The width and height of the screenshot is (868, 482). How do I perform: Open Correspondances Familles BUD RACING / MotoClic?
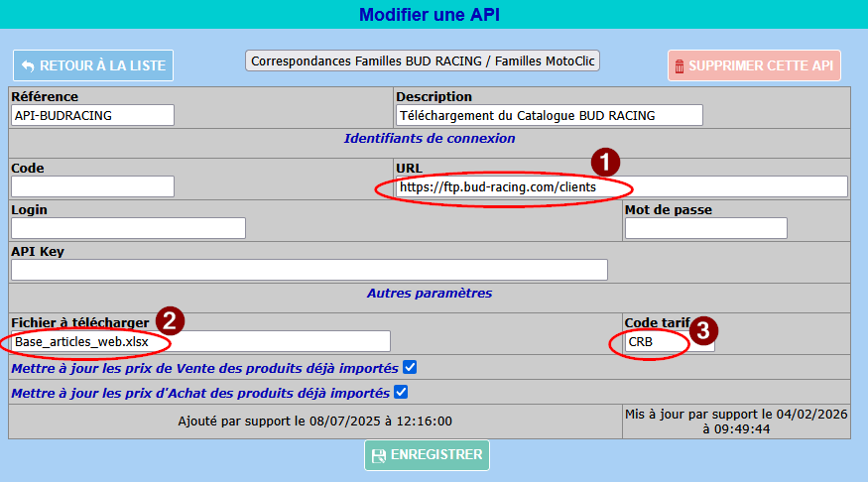coord(423,60)
